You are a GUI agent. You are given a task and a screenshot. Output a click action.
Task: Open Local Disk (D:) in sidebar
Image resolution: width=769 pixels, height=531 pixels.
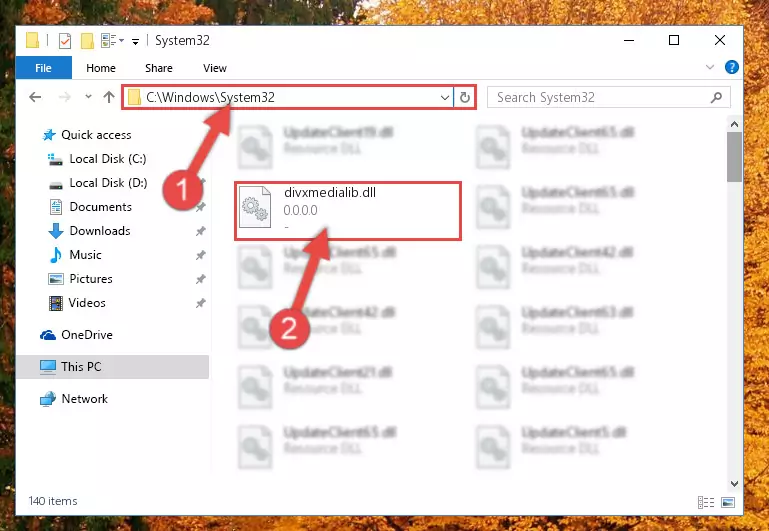(x=108, y=183)
